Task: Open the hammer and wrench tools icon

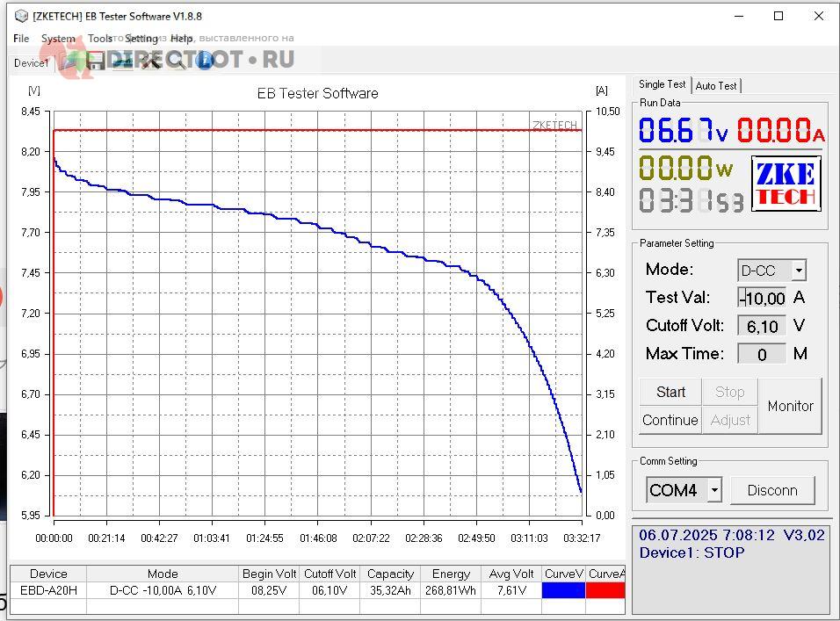Action: coord(150,61)
